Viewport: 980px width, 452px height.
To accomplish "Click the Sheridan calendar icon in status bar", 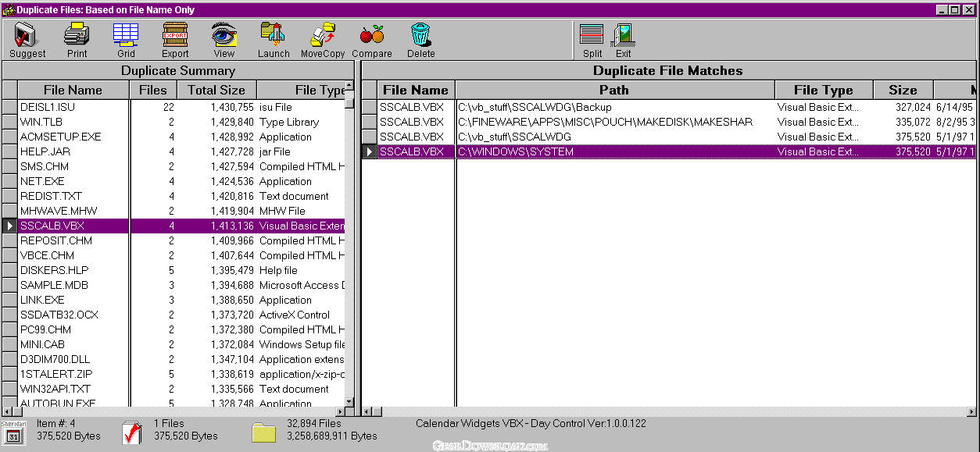I will (13, 432).
